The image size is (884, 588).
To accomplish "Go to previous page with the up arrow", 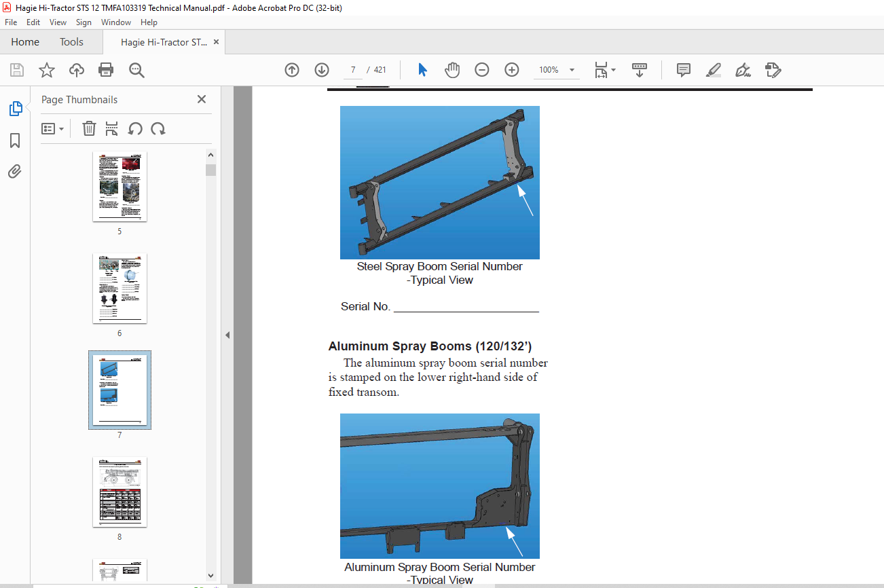I will coord(292,70).
